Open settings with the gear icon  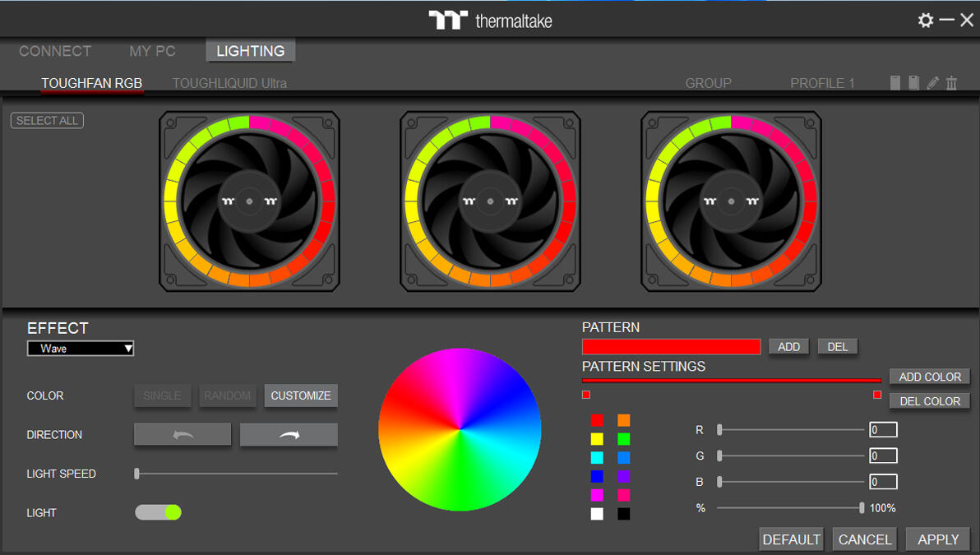926,20
